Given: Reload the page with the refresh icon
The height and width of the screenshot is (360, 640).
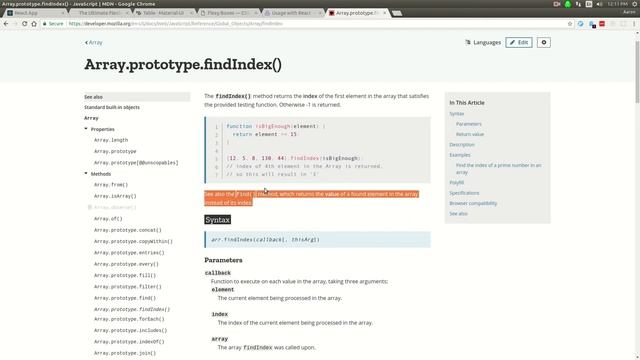Looking at the screenshot, I should point(24,24).
